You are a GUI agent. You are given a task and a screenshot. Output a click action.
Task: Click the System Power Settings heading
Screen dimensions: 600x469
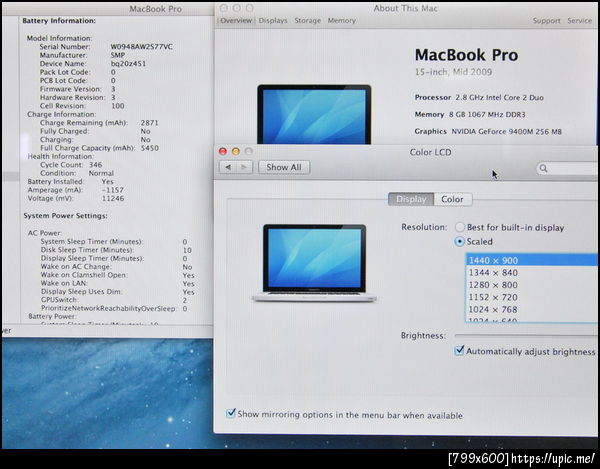pos(65,216)
